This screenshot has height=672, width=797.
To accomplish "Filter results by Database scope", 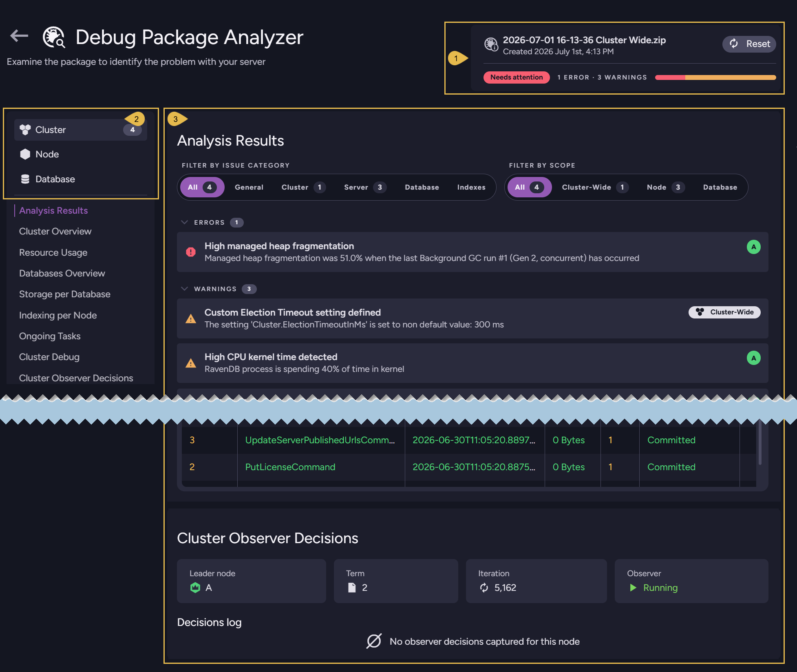I will pos(720,187).
